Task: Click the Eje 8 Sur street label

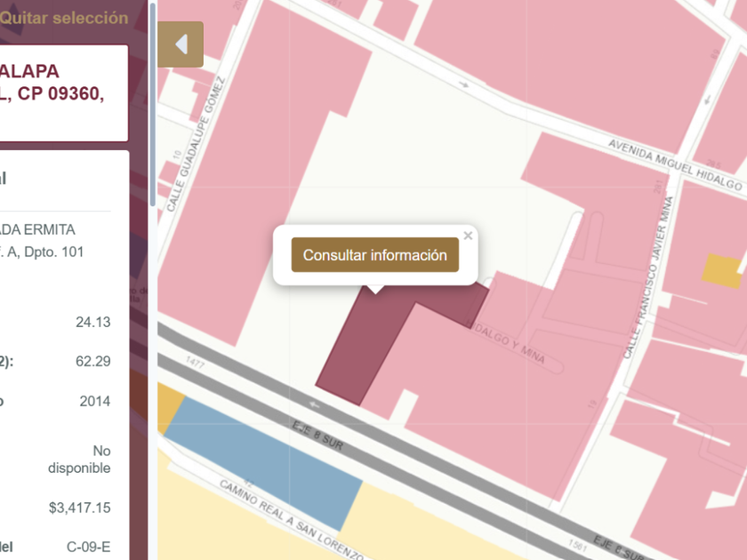Action: [x=317, y=434]
